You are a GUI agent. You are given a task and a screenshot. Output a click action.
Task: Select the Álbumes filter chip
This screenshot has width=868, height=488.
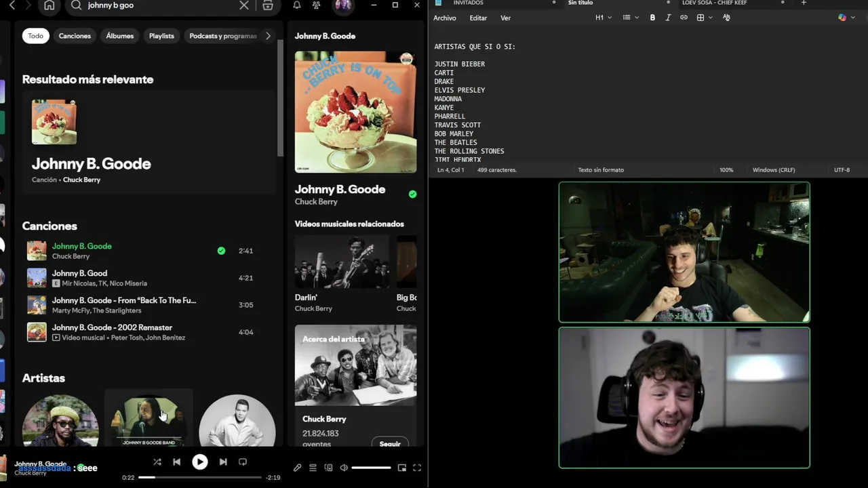tap(120, 36)
